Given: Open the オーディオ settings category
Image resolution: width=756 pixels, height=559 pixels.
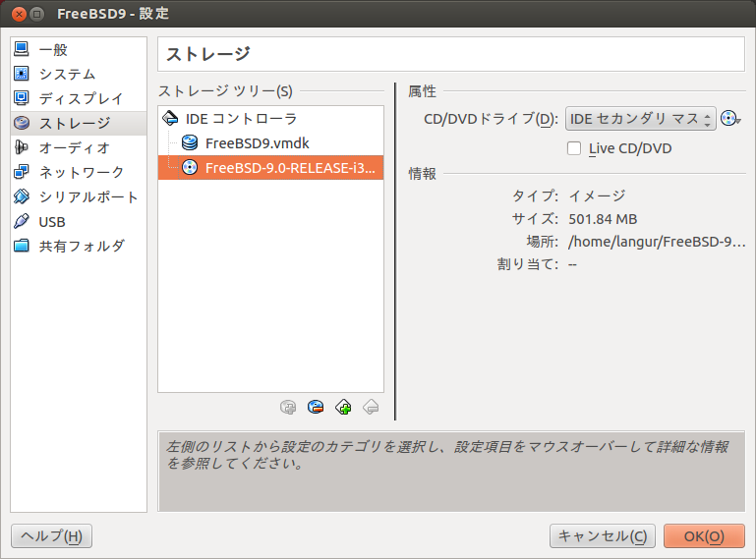Looking at the screenshot, I should (x=79, y=147).
